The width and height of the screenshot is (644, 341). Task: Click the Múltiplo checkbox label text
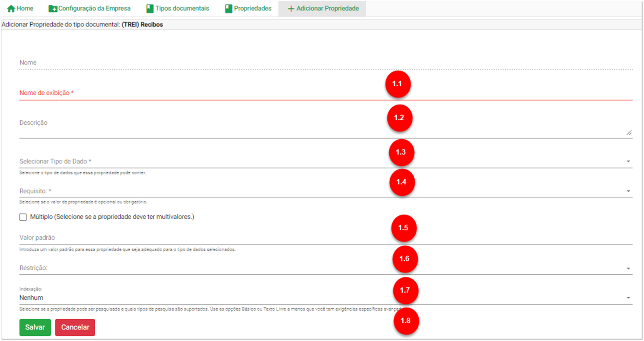pyautogui.click(x=112, y=217)
